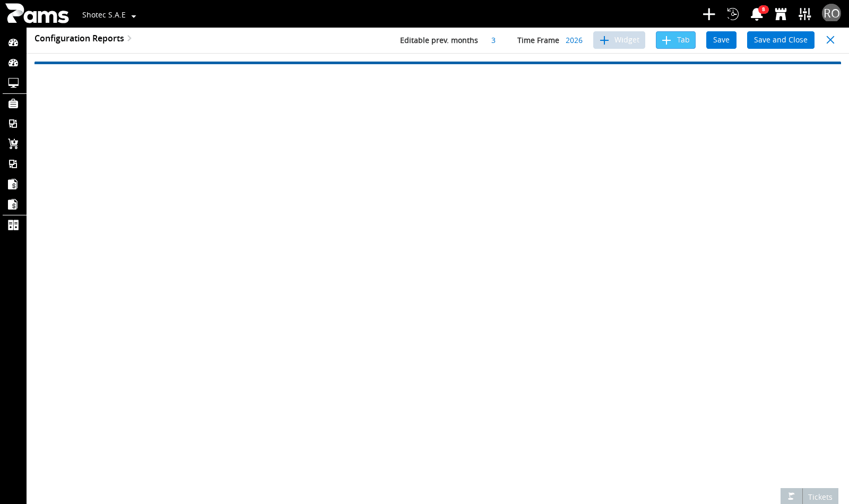Click the plus create-new icon in top bar

point(709,14)
